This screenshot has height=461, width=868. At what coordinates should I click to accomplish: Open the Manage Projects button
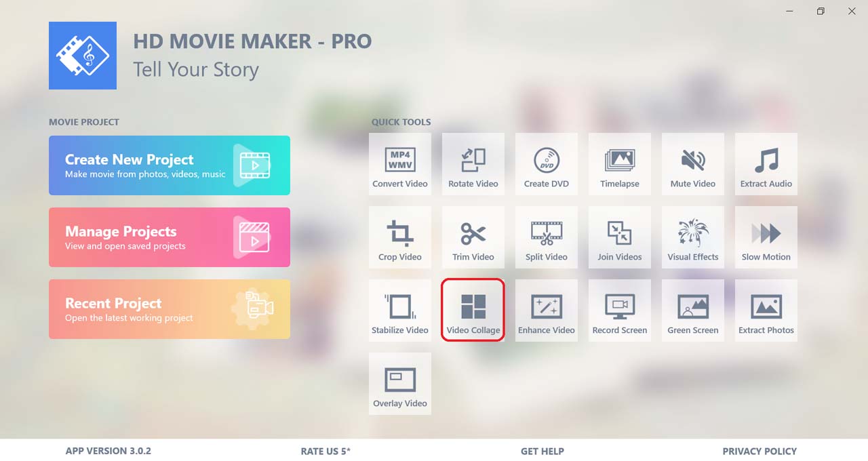click(x=170, y=237)
